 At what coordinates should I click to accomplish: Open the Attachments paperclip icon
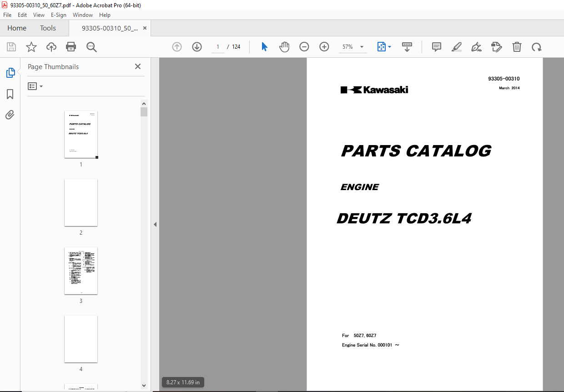(10, 115)
